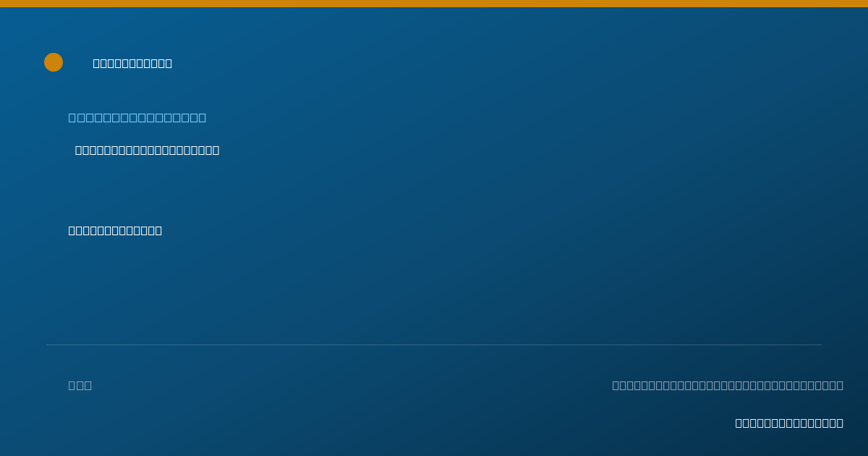Select the long gray footer text line
Screen dimensions: 868x456
point(728,385)
